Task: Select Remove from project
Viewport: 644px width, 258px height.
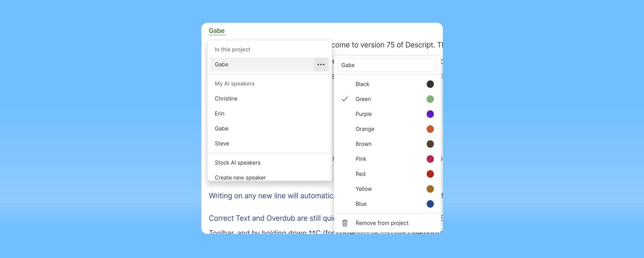Action: tap(382, 223)
